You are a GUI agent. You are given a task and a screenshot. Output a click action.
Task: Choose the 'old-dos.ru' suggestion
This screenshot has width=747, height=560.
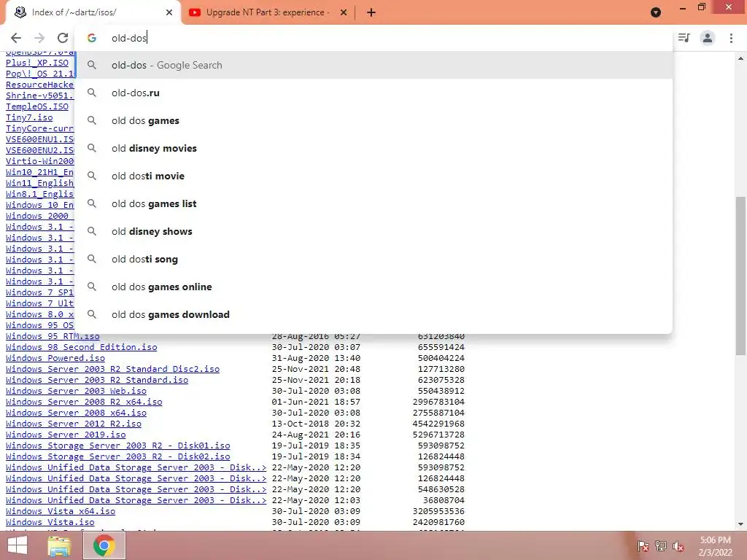pos(374,93)
